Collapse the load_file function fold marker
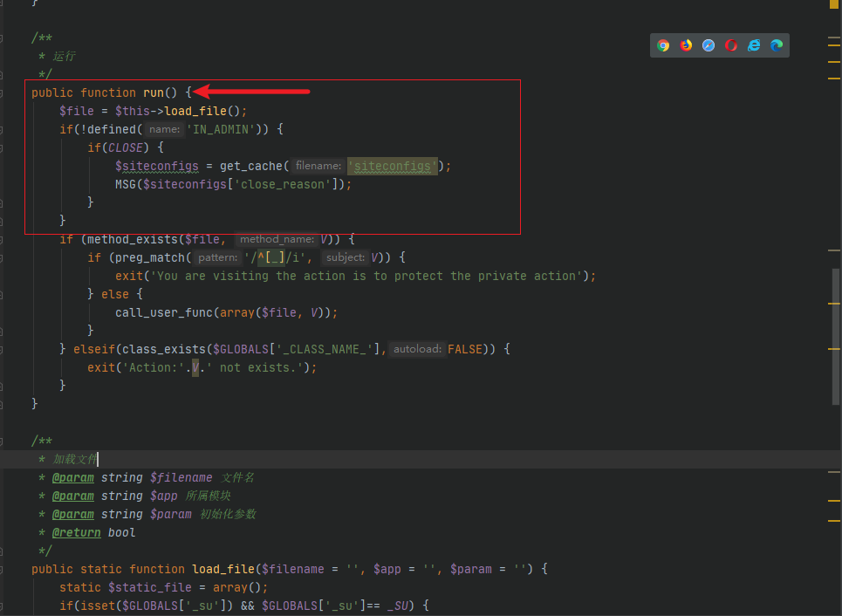The height and width of the screenshot is (616, 842). click(3, 569)
